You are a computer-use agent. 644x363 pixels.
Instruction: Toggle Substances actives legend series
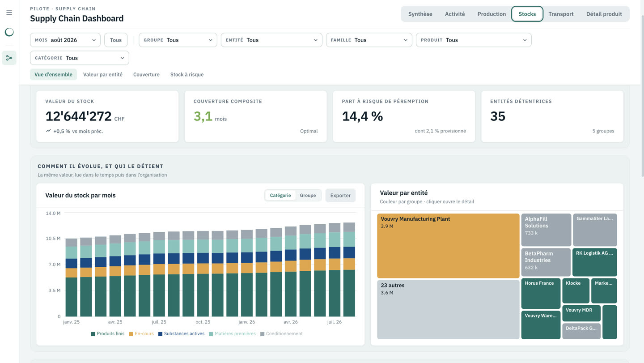(x=181, y=333)
